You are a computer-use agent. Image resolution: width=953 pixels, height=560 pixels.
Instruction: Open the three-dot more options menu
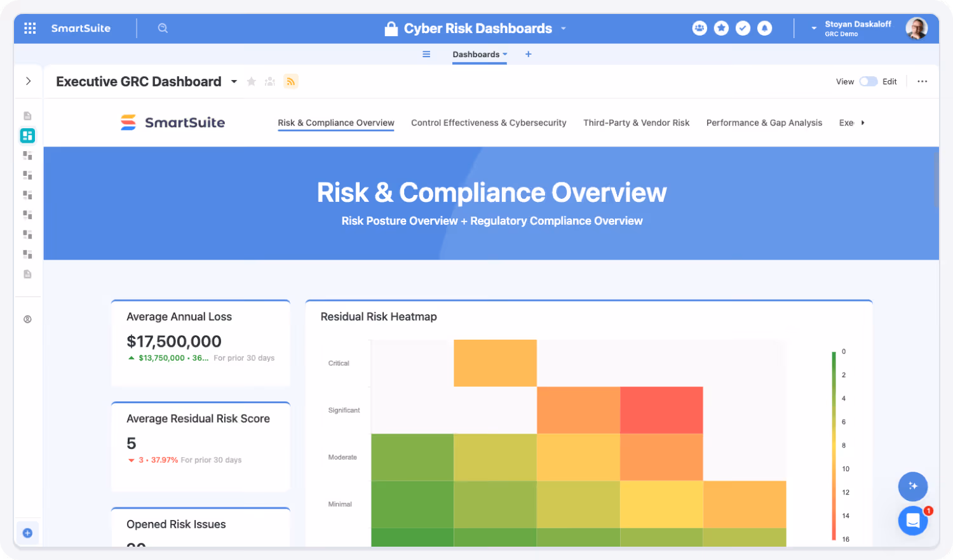tap(923, 81)
